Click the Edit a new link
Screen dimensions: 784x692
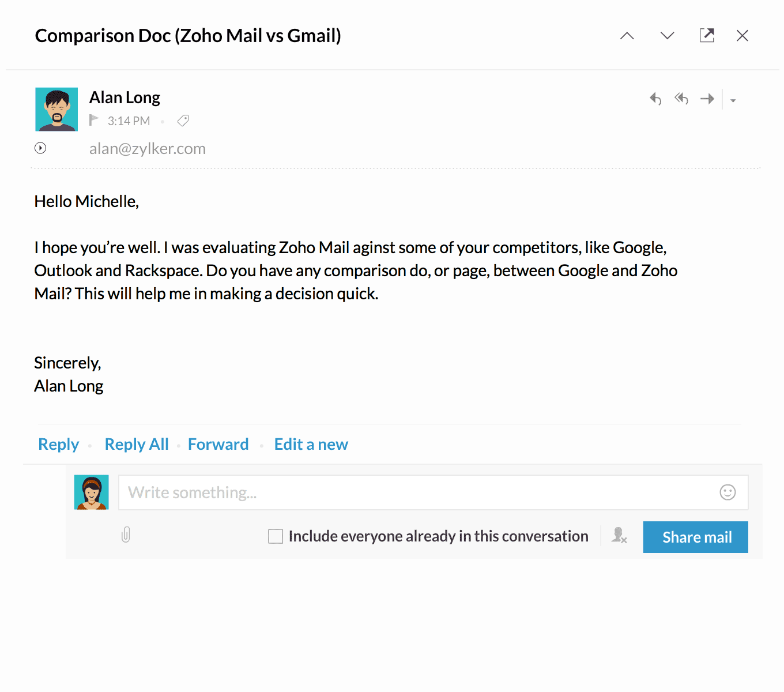point(311,444)
